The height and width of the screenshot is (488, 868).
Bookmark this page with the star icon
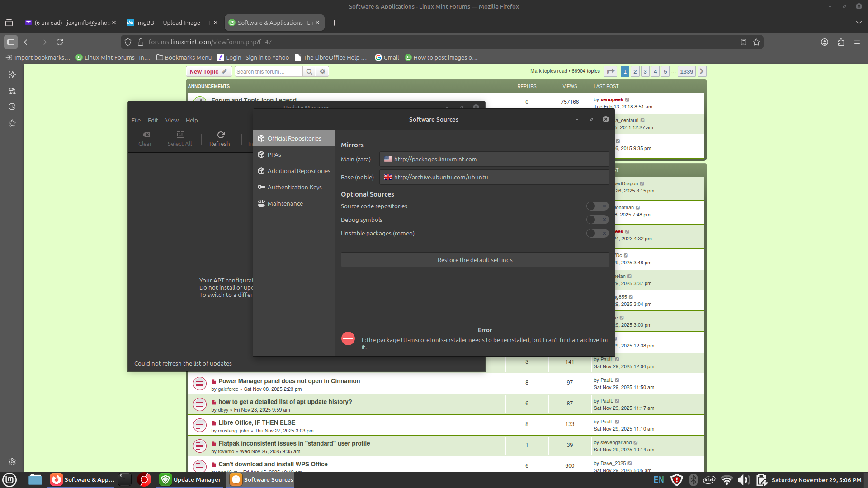click(756, 42)
